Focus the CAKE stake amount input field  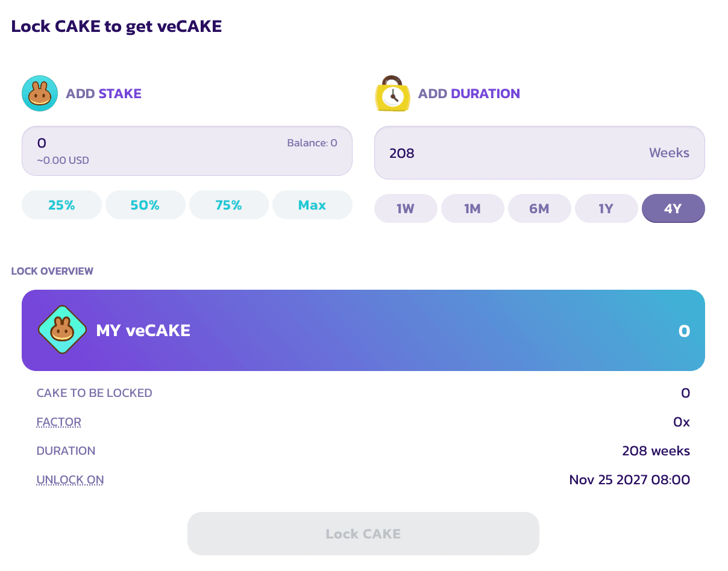(151, 143)
